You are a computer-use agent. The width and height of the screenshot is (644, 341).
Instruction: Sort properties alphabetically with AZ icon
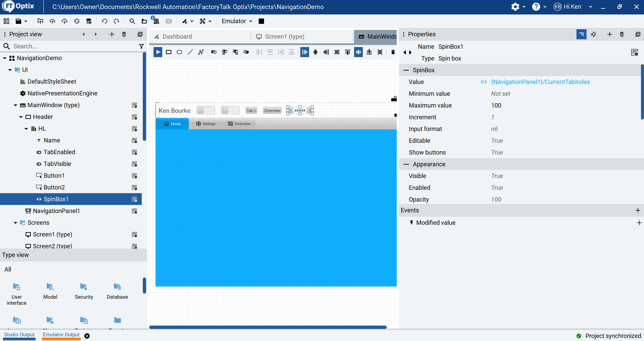click(x=594, y=34)
